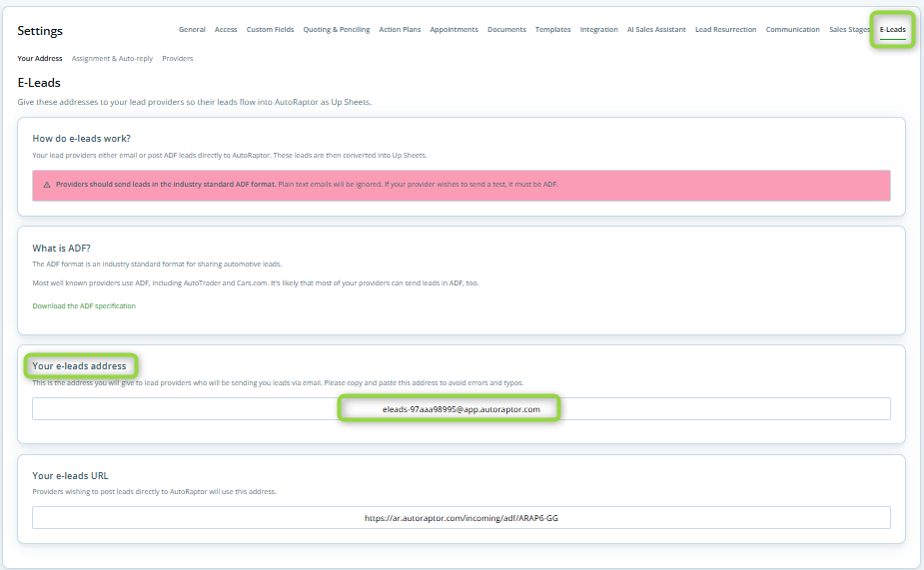Select the E-Leads tab
Screen dimensions: 924x570
(892, 29)
